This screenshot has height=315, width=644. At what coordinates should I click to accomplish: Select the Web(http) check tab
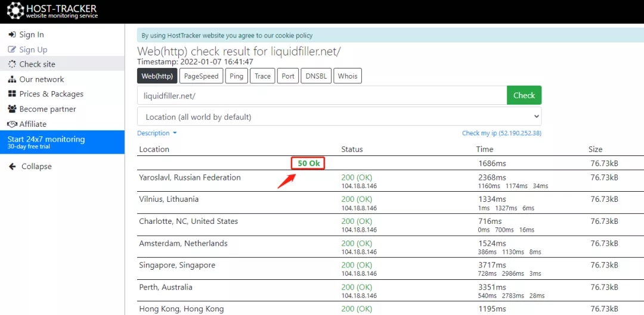(x=157, y=76)
